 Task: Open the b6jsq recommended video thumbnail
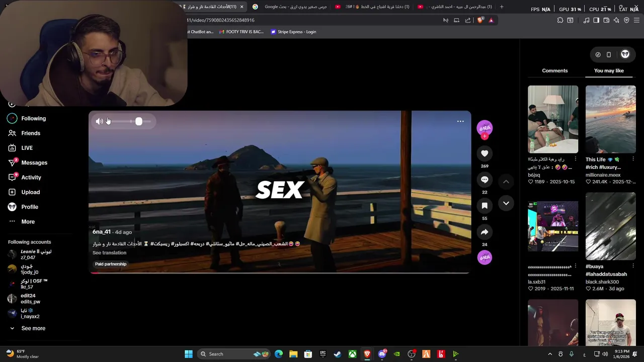pos(553,119)
